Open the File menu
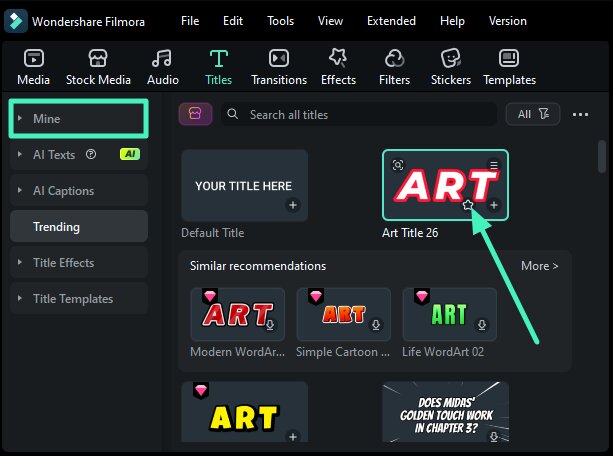This screenshot has height=456, width=613. coord(190,21)
